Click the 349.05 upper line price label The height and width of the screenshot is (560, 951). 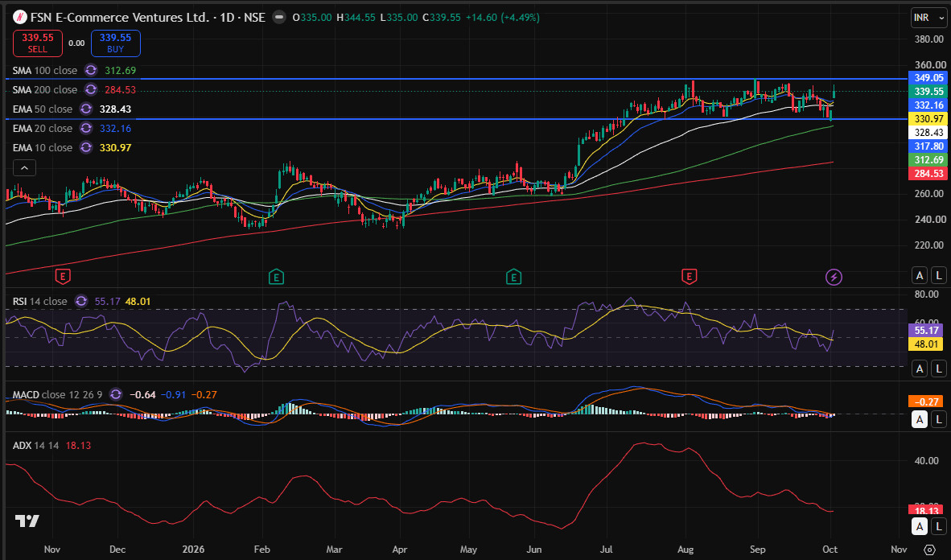tap(928, 78)
